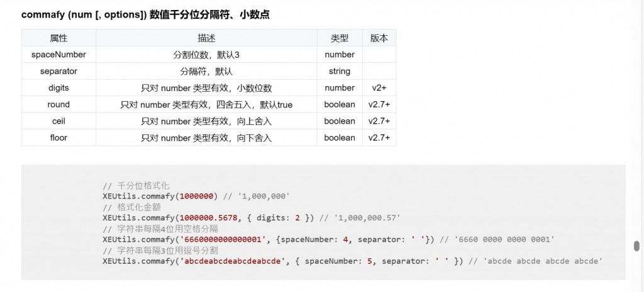The image size is (644, 292).
Task: Select the heading 'commafy (num [, options])'
Action: (84, 15)
